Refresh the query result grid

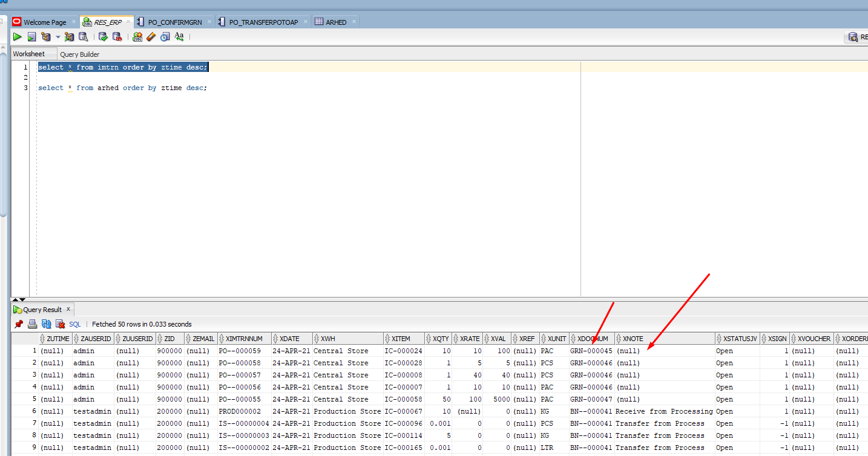point(46,324)
